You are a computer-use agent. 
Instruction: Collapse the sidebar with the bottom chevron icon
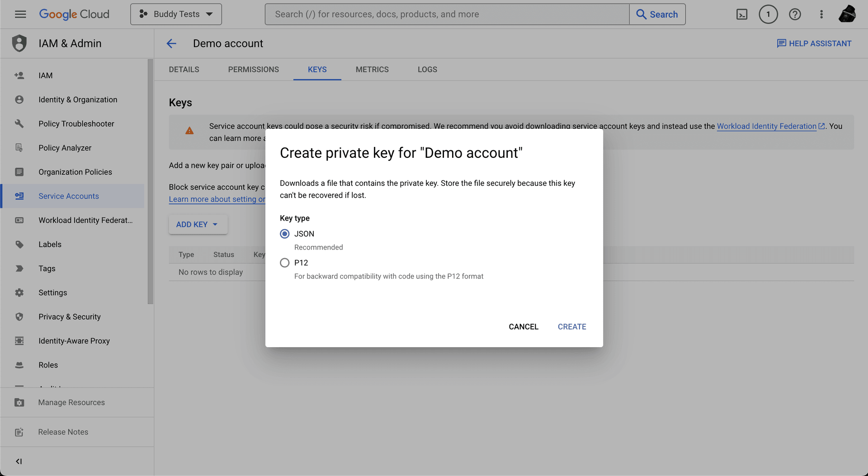click(x=19, y=461)
